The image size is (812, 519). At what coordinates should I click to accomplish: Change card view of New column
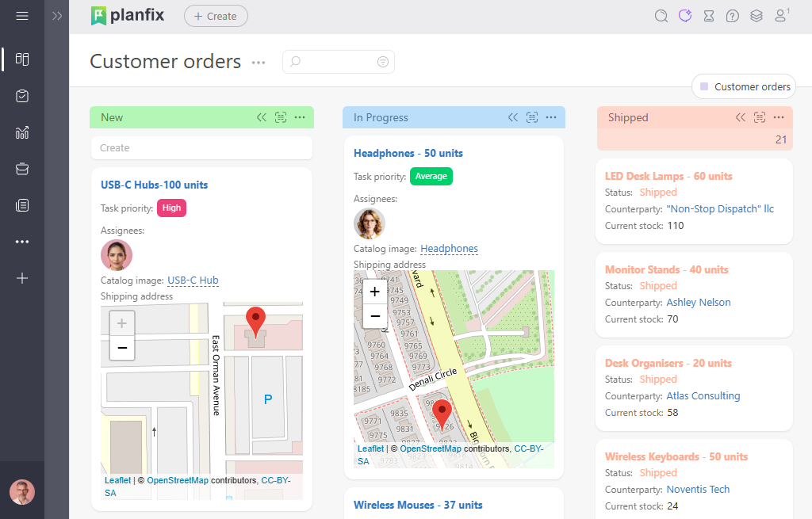coord(281,117)
